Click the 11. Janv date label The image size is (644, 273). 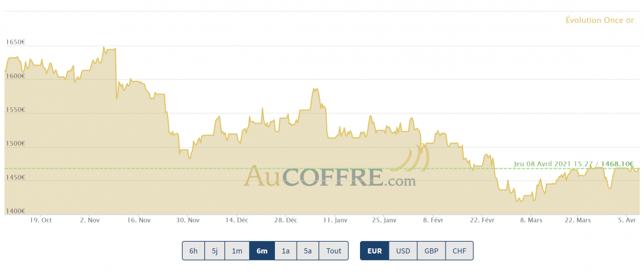[335, 220]
